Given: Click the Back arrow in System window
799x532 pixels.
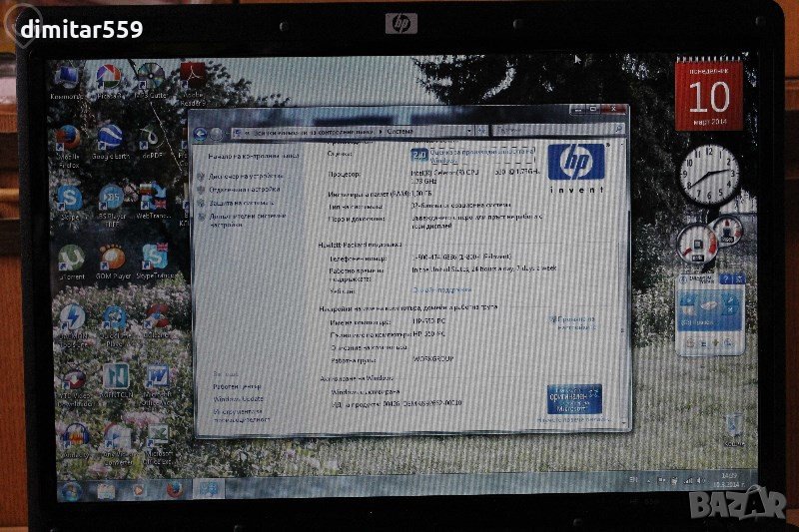Looking at the screenshot, I should 200,133.
